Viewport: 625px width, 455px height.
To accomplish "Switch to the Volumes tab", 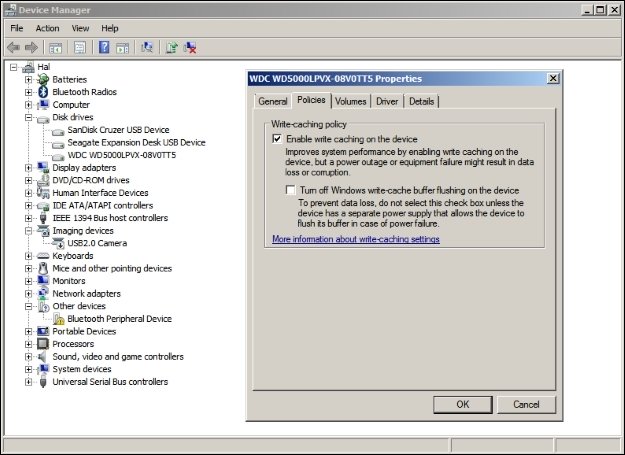I will tap(350, 101).
